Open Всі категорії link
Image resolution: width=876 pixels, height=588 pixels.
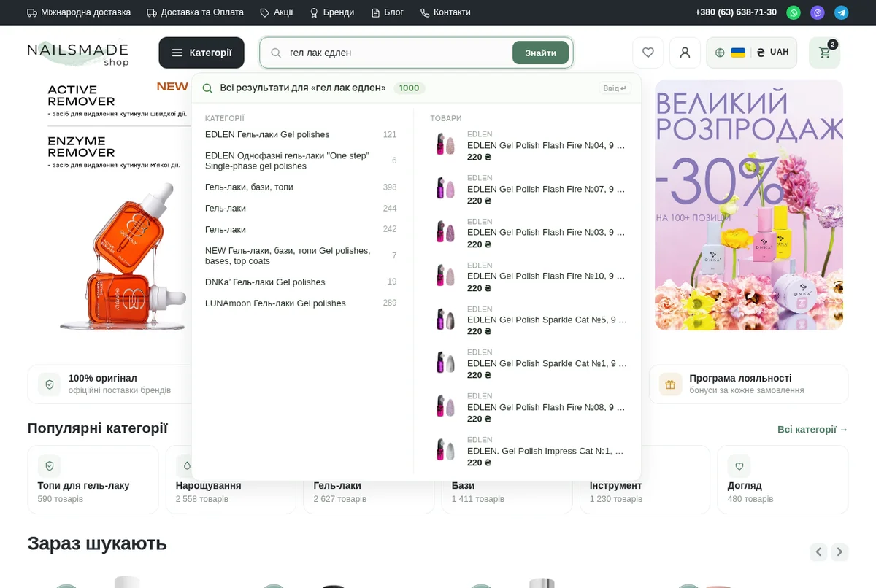tap(812, 430)
